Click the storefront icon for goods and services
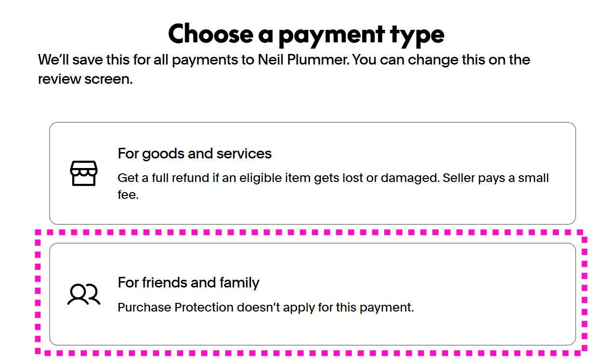Image resolution: width=606 pixels, height=364 pixels. (x=84, y=173)
